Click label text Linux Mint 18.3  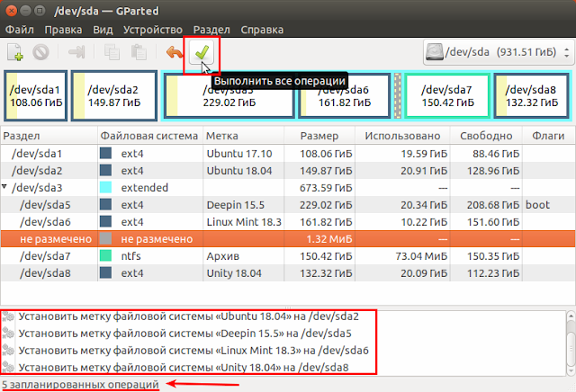(244, 222)
